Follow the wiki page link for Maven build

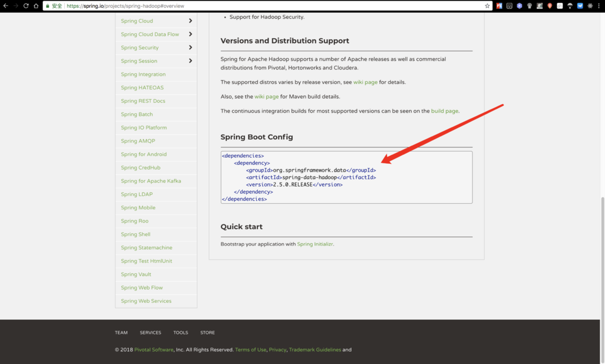point(266,96)
